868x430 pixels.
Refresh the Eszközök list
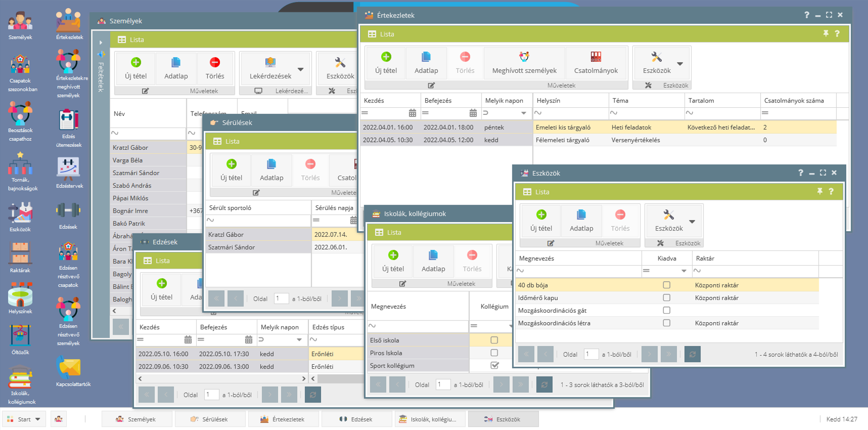pos(692,354)
